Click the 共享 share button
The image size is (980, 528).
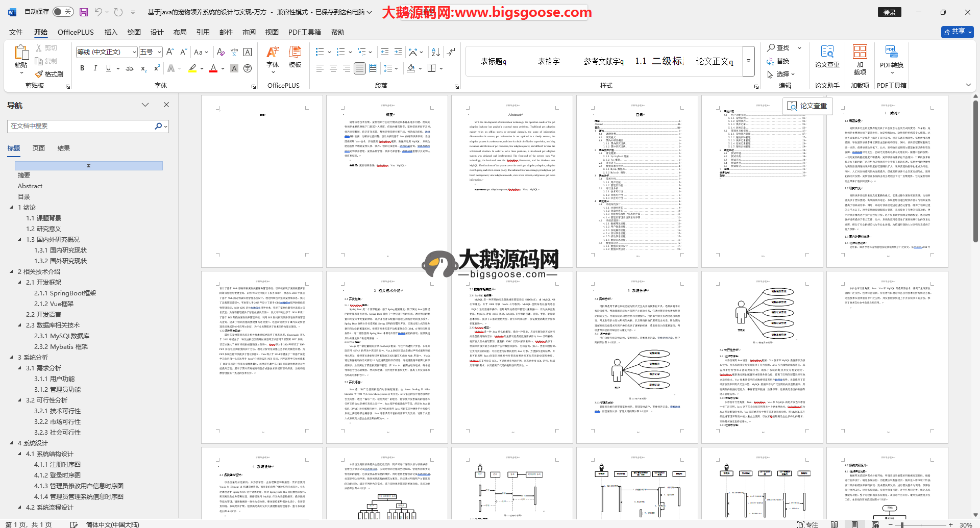point(957,32)
